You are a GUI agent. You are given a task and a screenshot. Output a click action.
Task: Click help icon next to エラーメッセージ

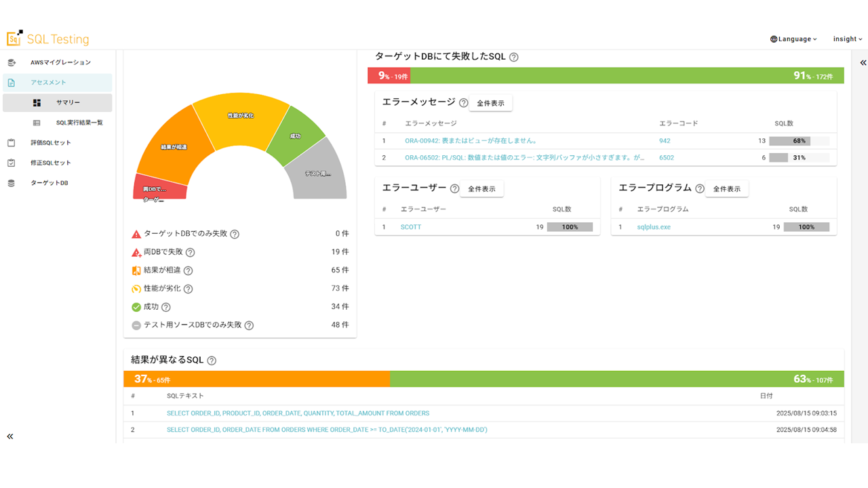coord(463,103)
